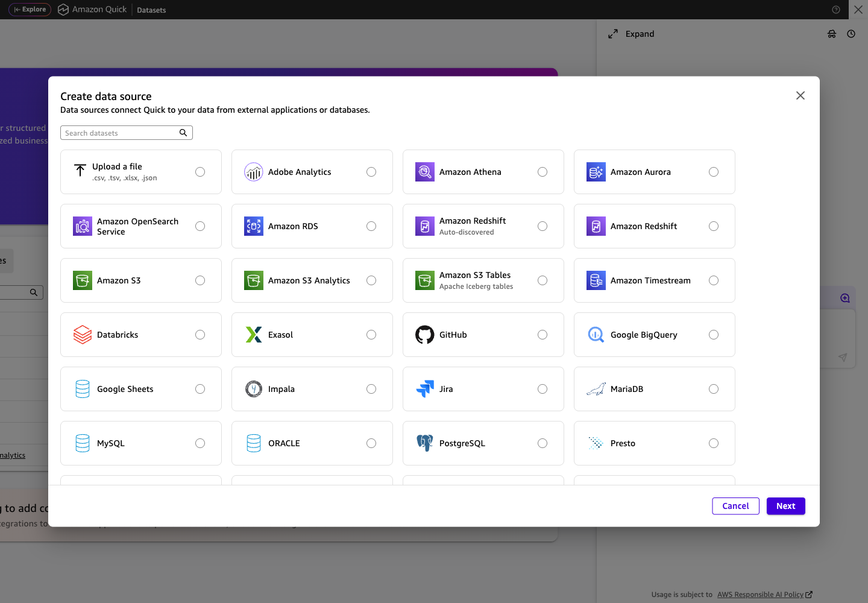Select the Exasol radio button
Image resolution: width=868 pixels, height=603 pixels.
coord(371,335)
